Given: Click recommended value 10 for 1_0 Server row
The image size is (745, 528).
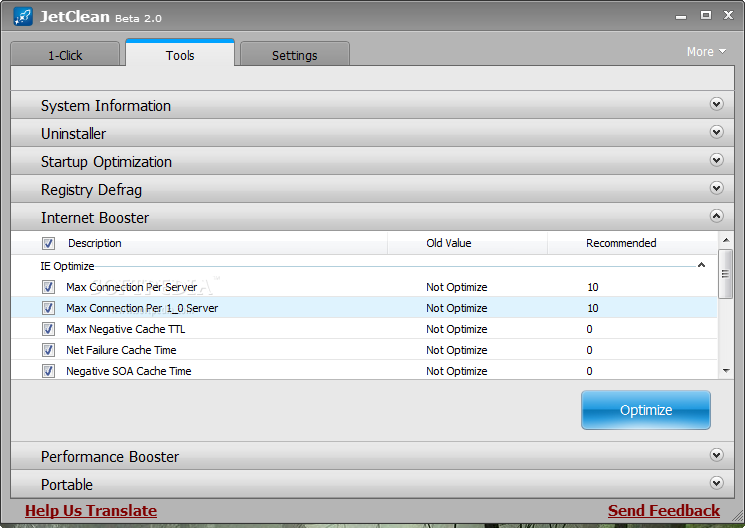Looking at the screenshot, I should [x=592, y=308].
